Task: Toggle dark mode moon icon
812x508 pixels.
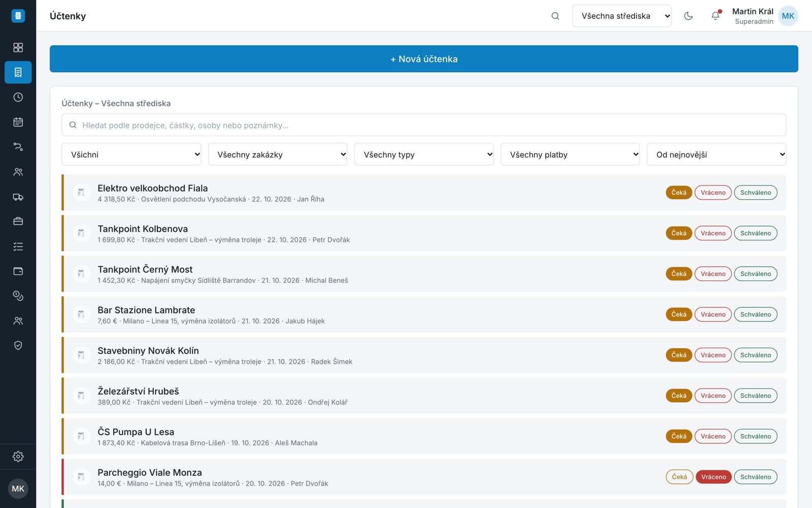Action: [688, 16]
